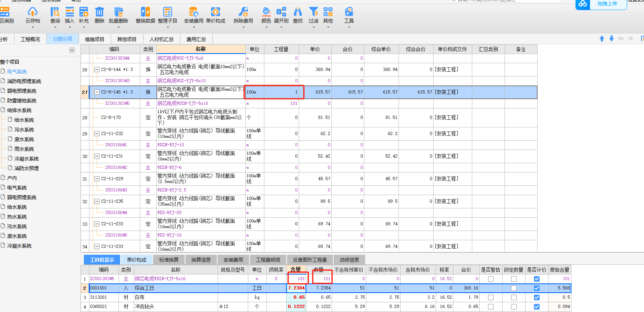Switch to the 工程概况 tab
The height and width of the screenshot is (312, 644).
31,39
